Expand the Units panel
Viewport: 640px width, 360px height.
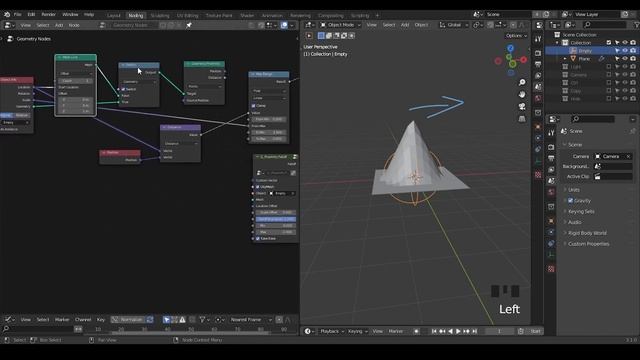point(573,190)
